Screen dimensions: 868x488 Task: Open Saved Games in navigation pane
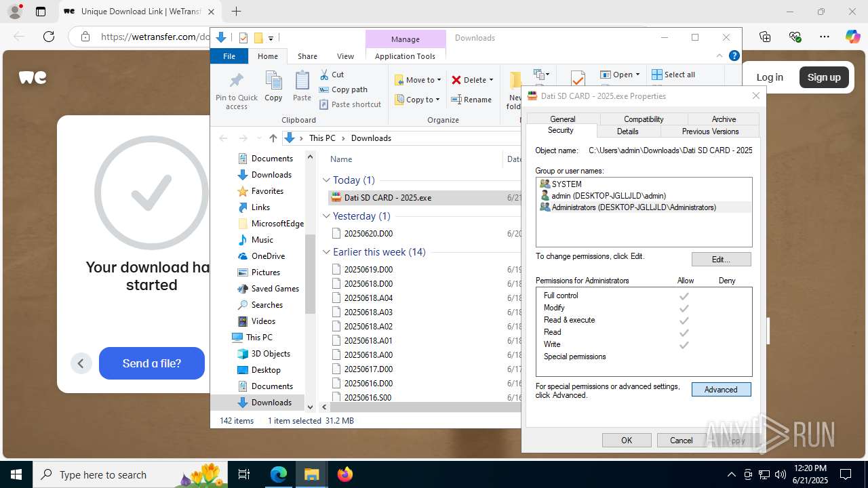[275, 289]
